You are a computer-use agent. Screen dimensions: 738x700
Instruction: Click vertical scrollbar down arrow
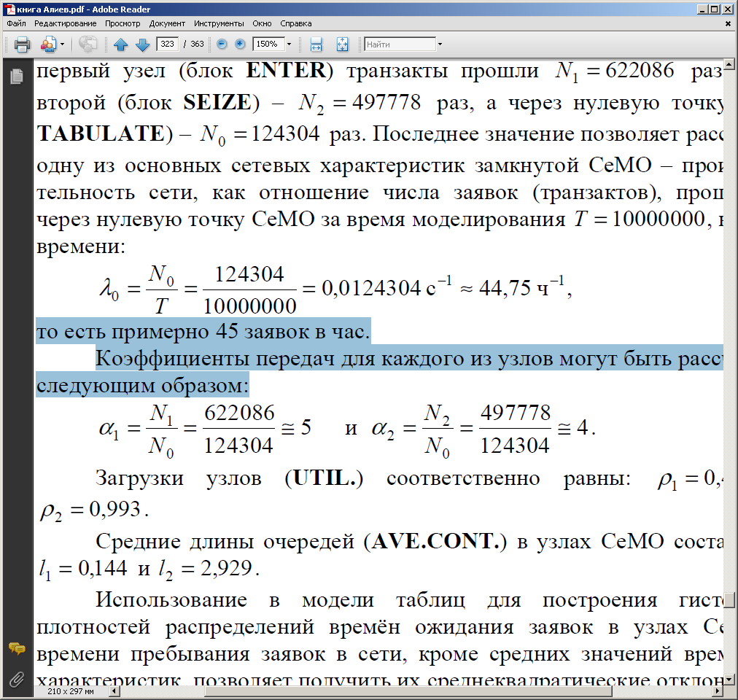click(x=729, y=680)
